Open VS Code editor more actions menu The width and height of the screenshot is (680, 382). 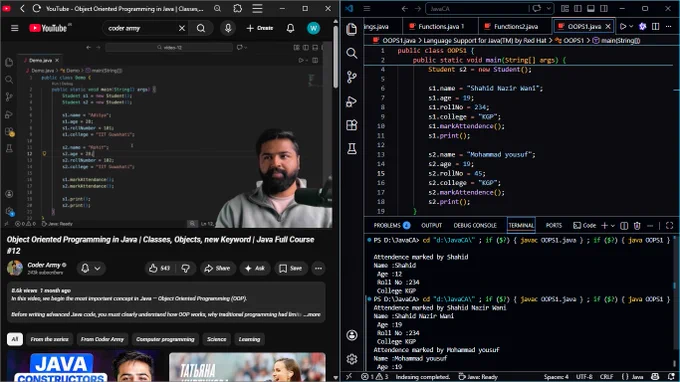[x=669, y=26]
